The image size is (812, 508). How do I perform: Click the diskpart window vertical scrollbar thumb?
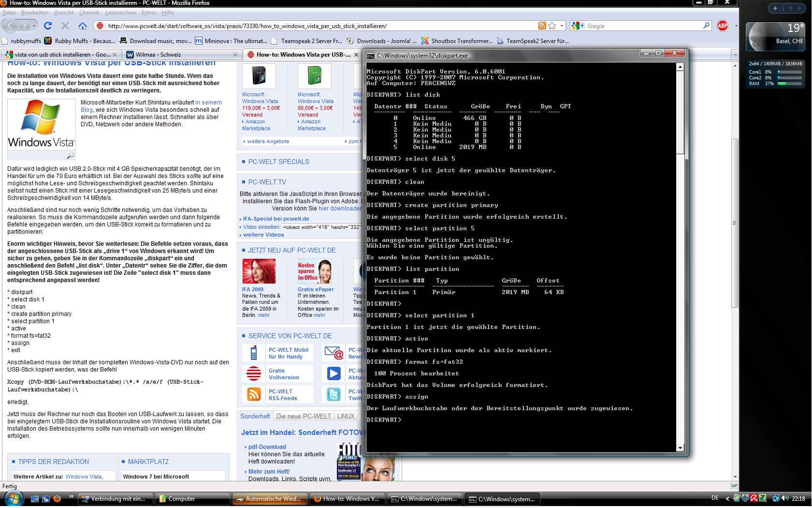click(680, 112)
